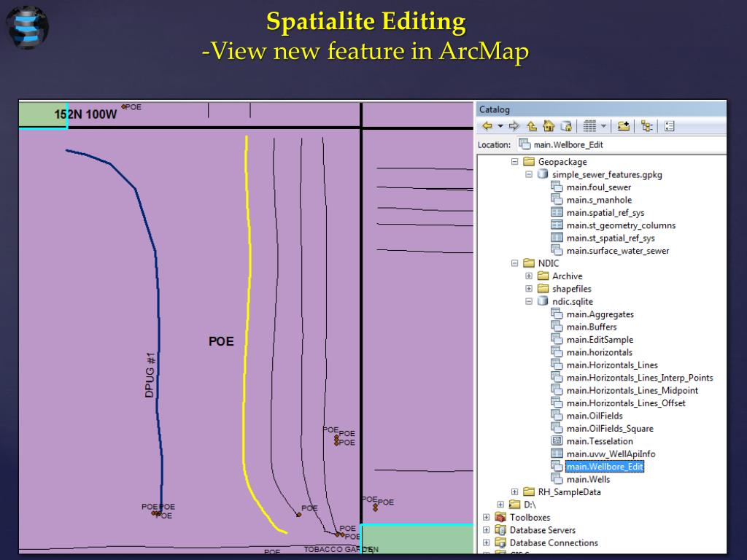
Task: Select main.uvw_WellApiInfo table icon
Action: point(557,454)
